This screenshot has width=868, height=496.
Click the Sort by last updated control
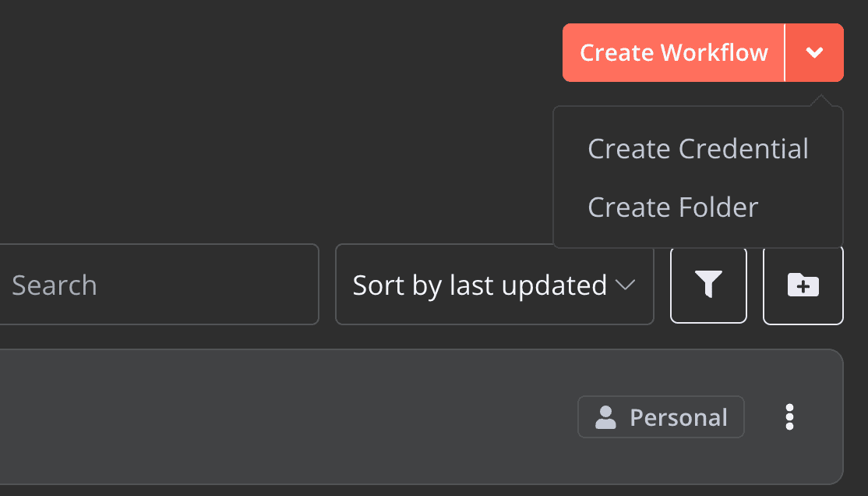(494, 285)
